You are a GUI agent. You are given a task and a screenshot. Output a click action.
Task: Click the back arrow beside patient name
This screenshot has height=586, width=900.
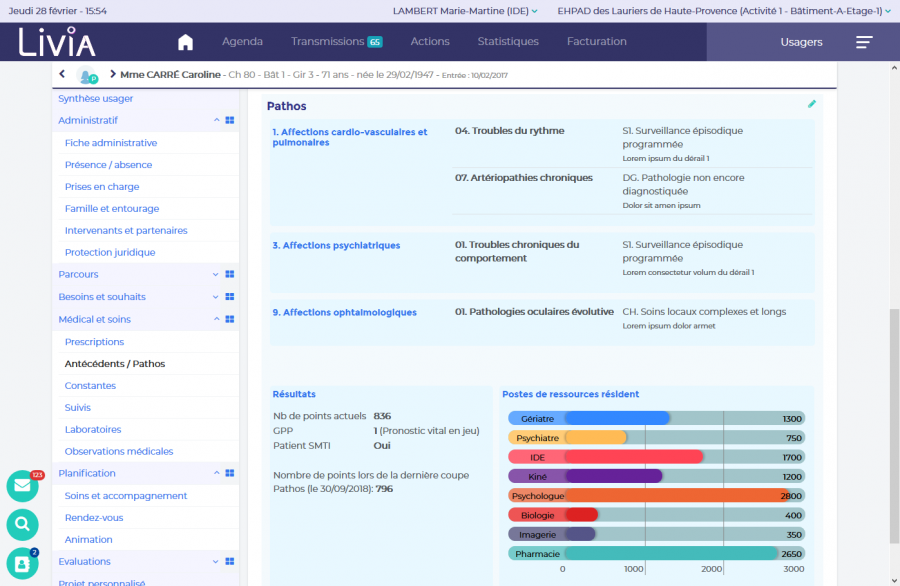(x=62, y=75)
